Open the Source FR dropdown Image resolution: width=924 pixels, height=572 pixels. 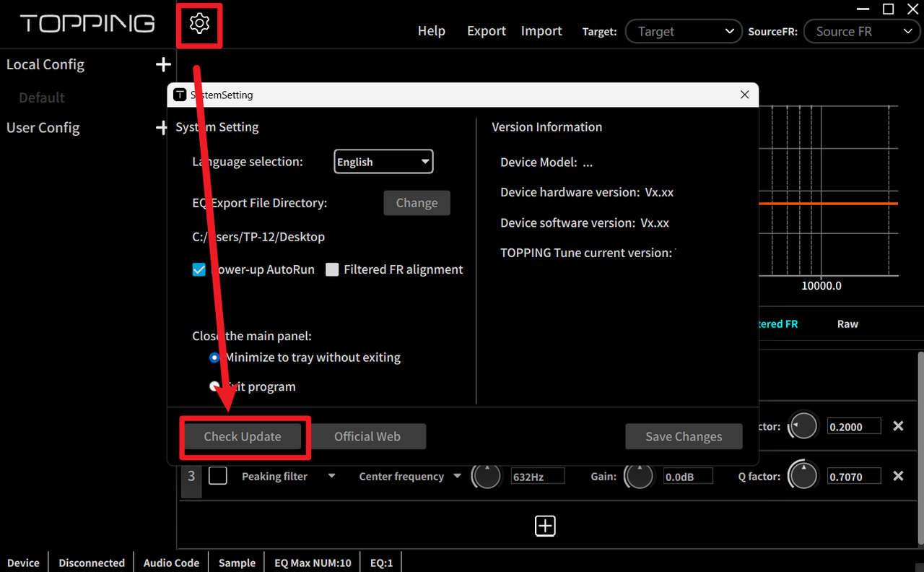[x=861, y=32]
